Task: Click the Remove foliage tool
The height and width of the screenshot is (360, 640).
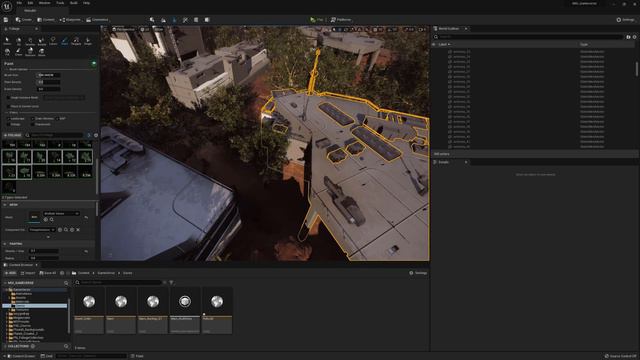Action: point(30,52)
